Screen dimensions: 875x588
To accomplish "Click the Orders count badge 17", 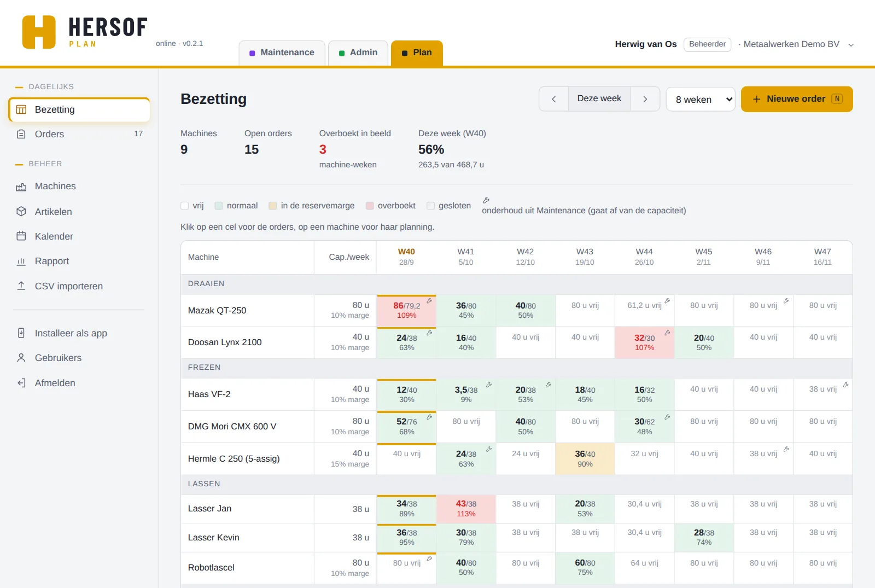I will point(138,133).
